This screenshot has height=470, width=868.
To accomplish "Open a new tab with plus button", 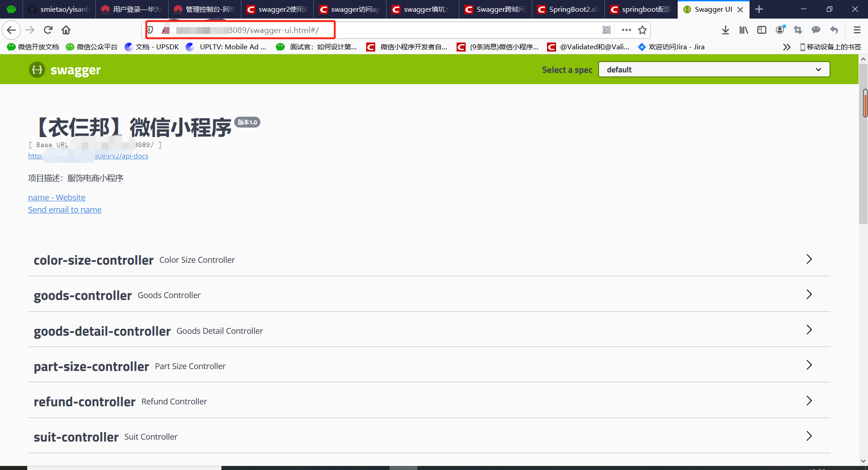I will (759, 9).
